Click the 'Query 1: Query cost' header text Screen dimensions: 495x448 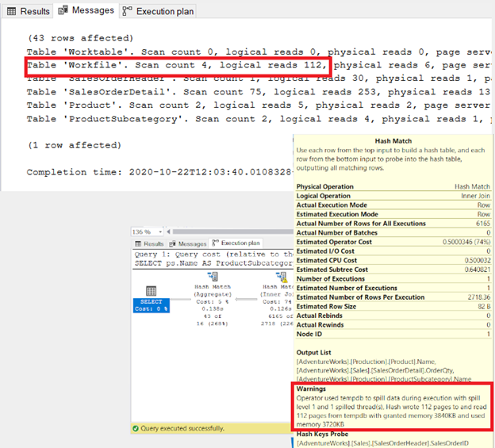click(213, 255)
